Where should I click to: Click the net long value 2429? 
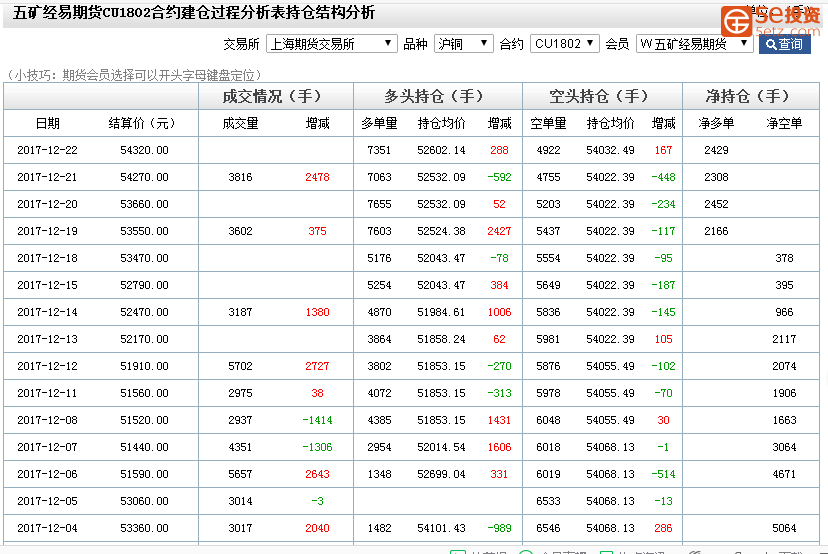716,151
